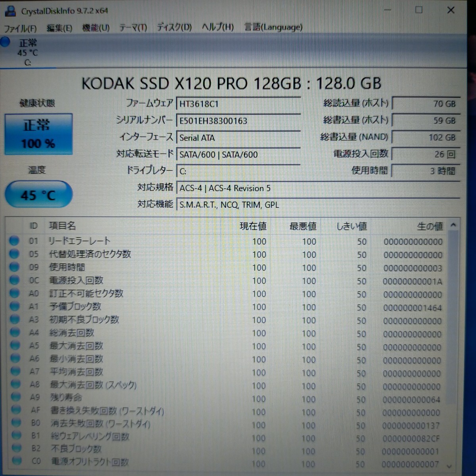Screen dimensions: 476x476
Task: Open the 機能(U) menu
Action: click(x=95, y=27)
